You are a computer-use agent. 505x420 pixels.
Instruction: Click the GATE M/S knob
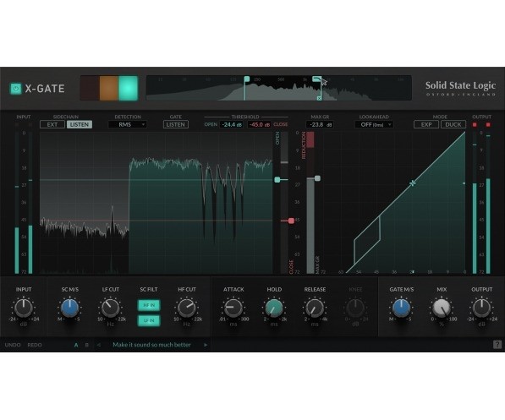click(401, 308)
